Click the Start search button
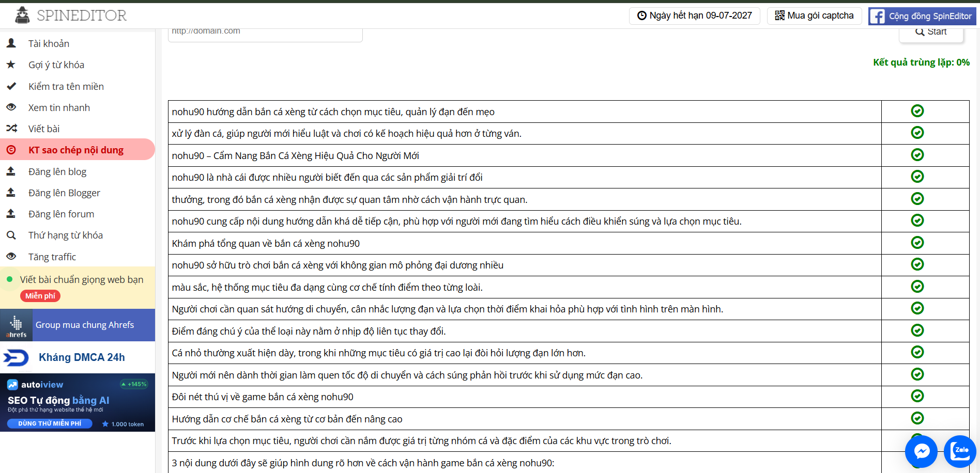Screen dimensions: 980x473 pyautogui.click(x=931, y=33)
